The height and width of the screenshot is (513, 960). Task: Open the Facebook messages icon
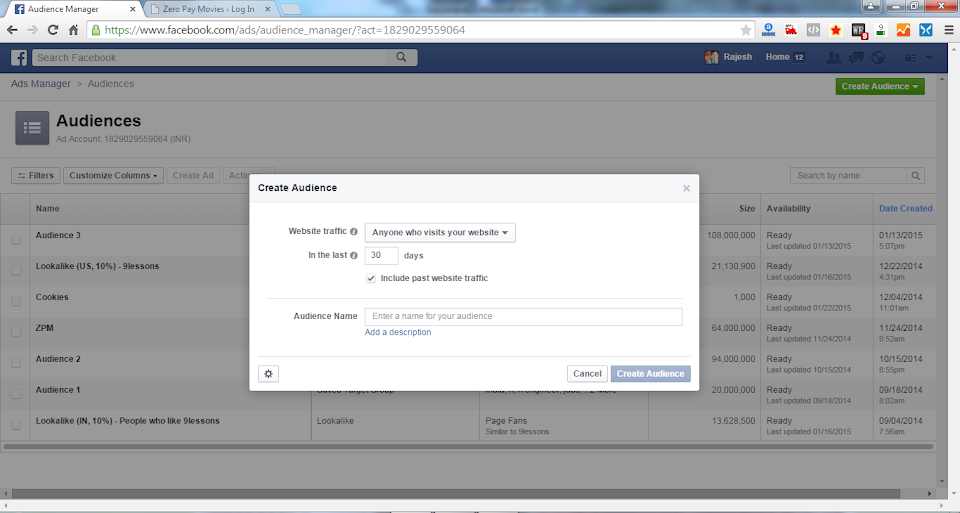(x=856, y=58)
